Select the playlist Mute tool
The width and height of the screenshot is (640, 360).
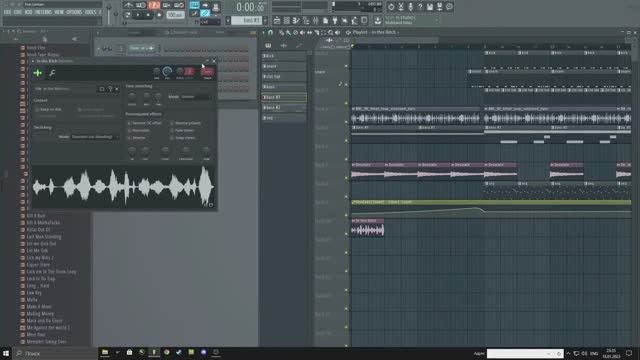pyautogui.click(x=302, y=32)
